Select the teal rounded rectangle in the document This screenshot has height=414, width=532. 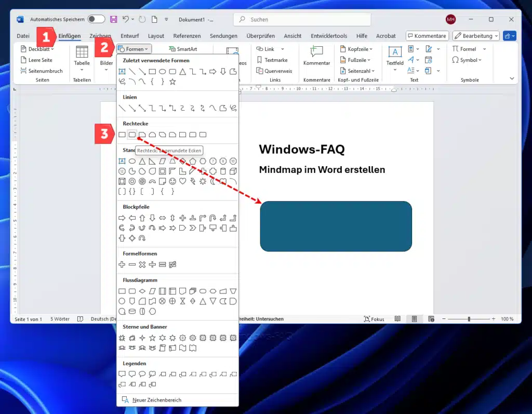coord(336,225)
